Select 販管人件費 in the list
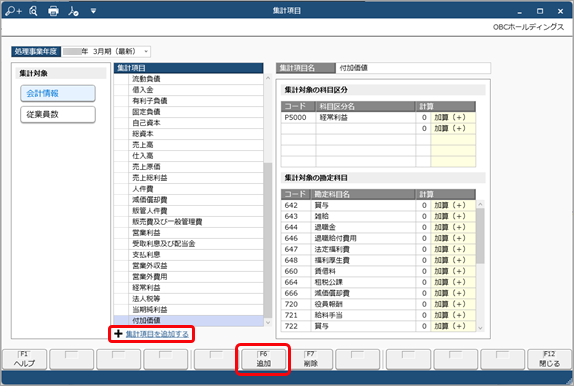574x386 pixels. pyautogui.click(x=189, y=211)
